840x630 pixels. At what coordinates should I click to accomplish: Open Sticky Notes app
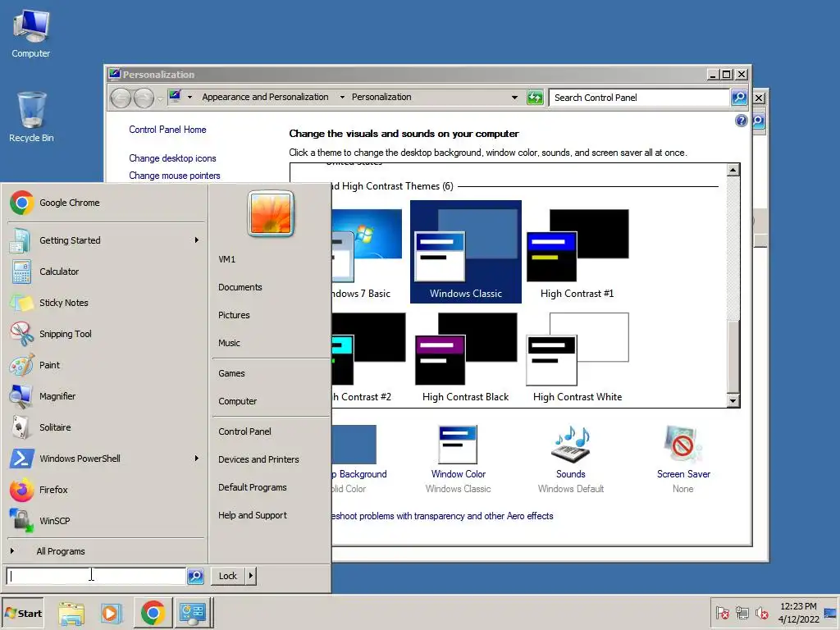[x=106, y=303]
